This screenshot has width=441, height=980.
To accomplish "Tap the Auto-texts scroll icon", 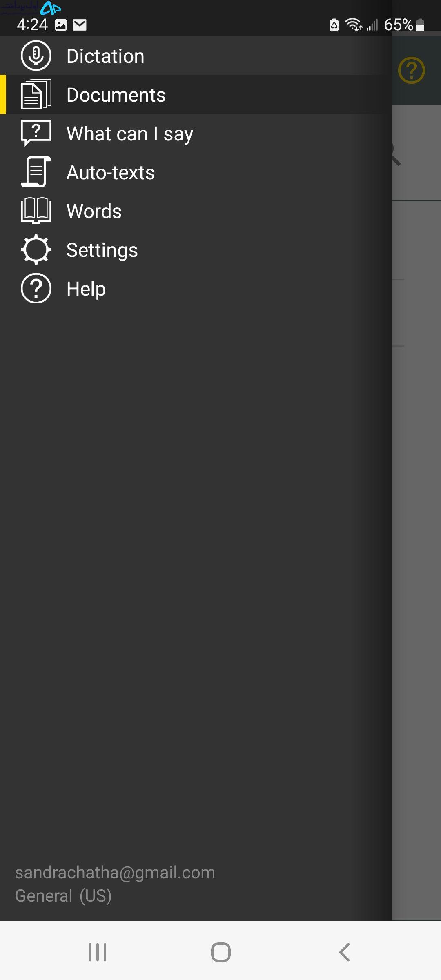I will point(36,172).
